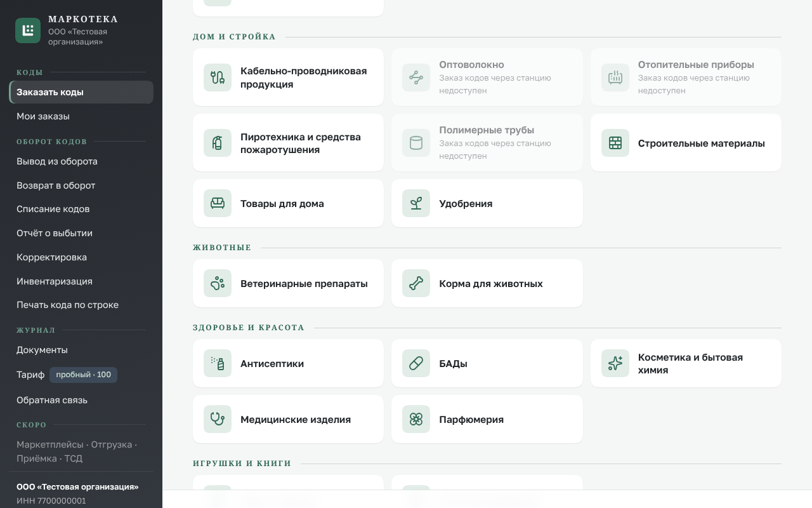This screenshot has width=812, height=508.
Task: Click the Маркотека logo icon
Action: click(x=28, y=30)
